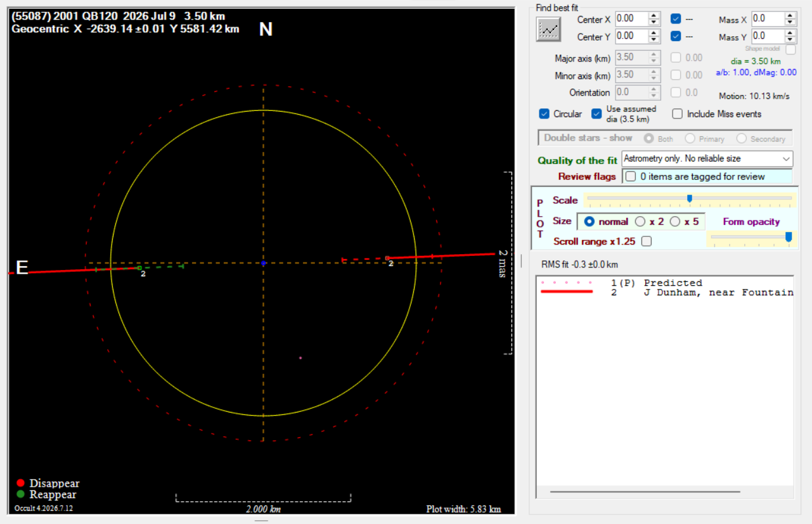Click the 'N' north marker on the plot
The image size is (812, 524).
click(266, 29)
